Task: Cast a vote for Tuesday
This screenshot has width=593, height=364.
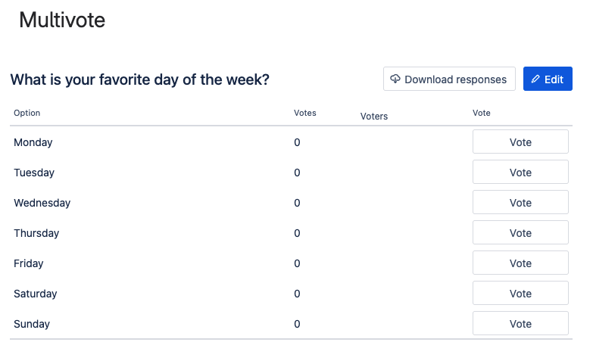Action: (520, 173)
